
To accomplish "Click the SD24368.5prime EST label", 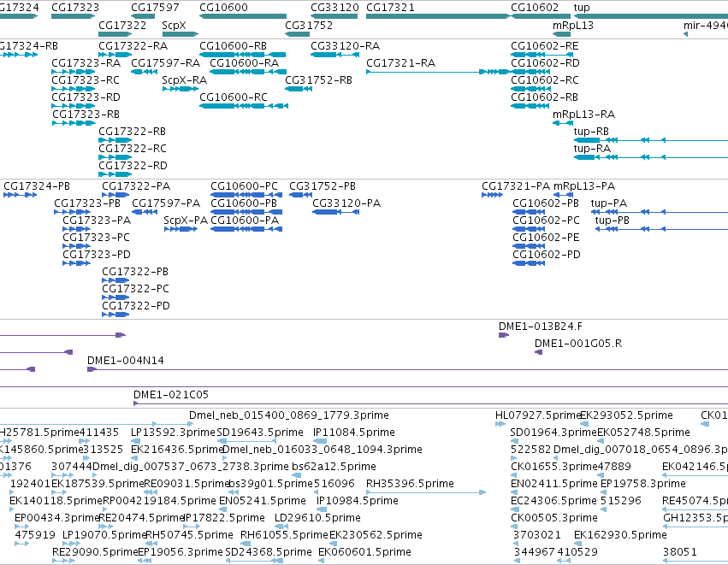I will 269,552.
